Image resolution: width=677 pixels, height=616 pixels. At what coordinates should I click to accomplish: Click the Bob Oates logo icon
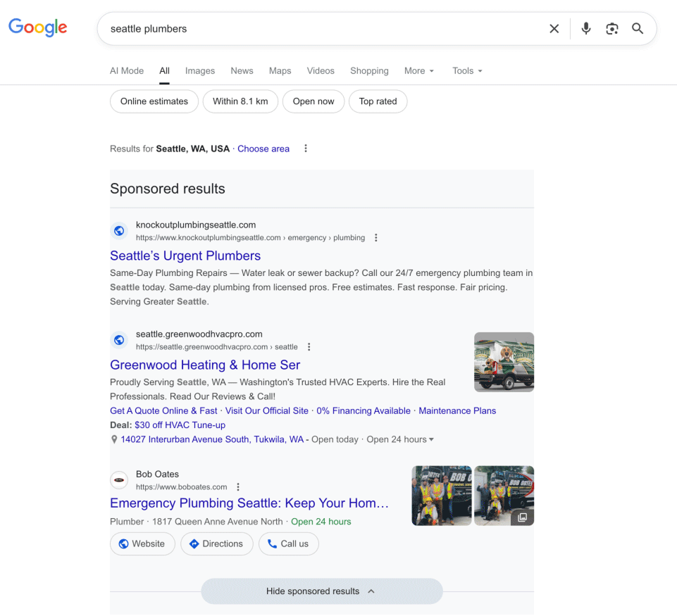tap(119, 480)
